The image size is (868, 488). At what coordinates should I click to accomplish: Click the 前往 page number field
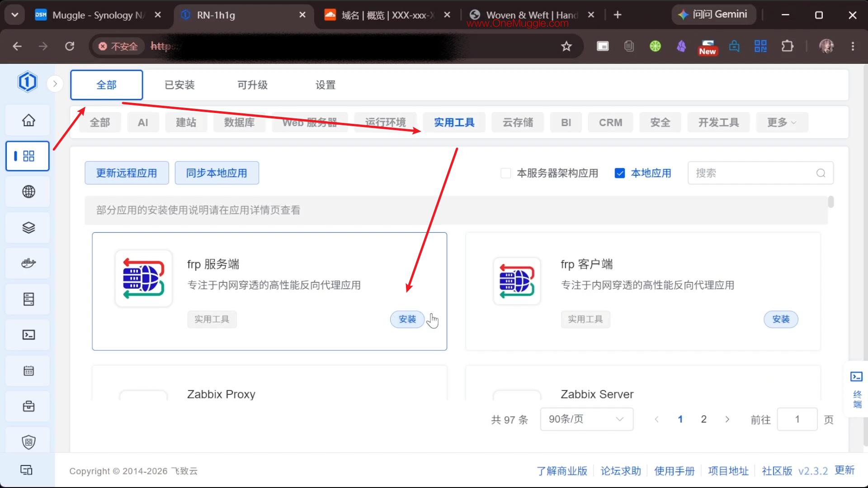pos(797,419)
